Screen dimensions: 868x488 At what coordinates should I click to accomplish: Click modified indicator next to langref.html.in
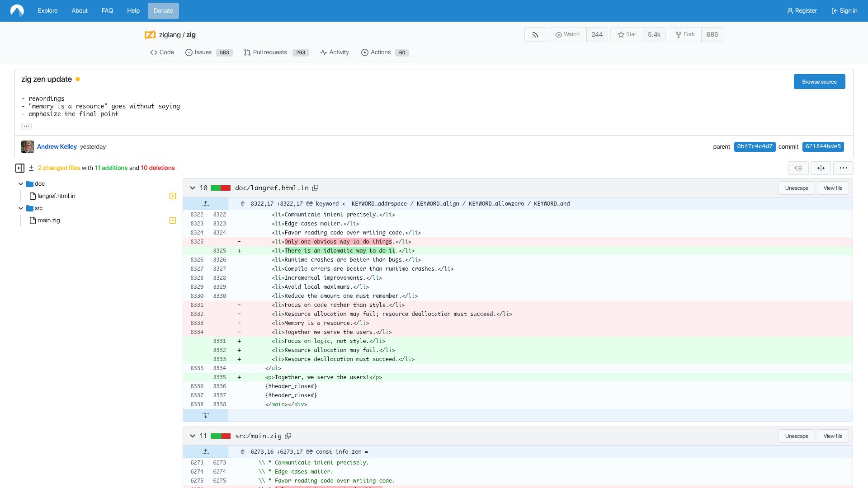[x=173, y=196]
